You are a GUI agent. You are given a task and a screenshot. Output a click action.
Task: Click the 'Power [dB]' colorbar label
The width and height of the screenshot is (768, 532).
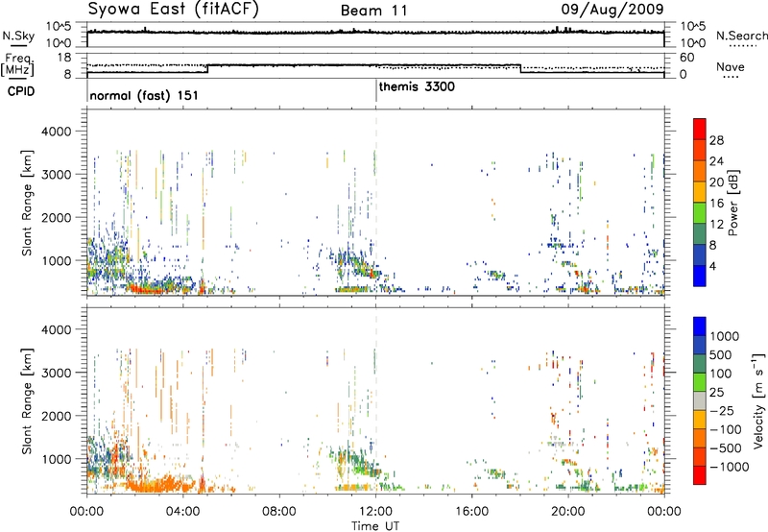(x=733, y=203)
